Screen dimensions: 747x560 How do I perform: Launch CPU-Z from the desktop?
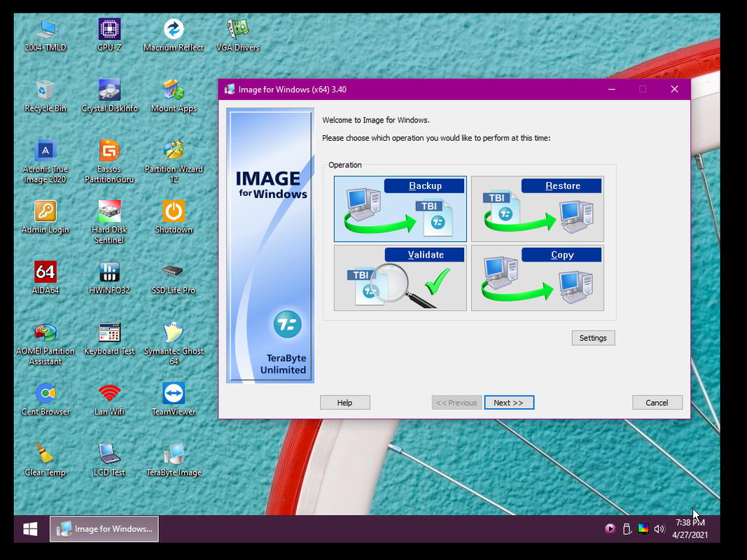tap(109, 35)
